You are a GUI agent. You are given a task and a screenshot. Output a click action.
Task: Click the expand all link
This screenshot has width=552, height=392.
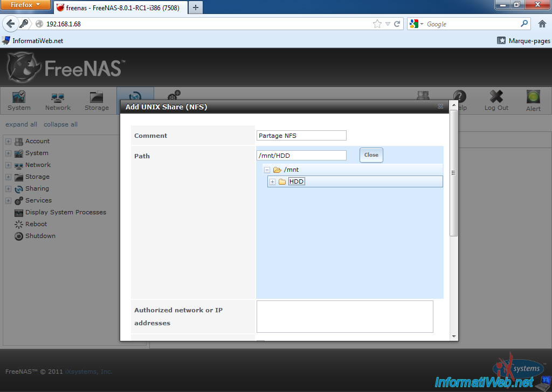[x=21, y=124]
